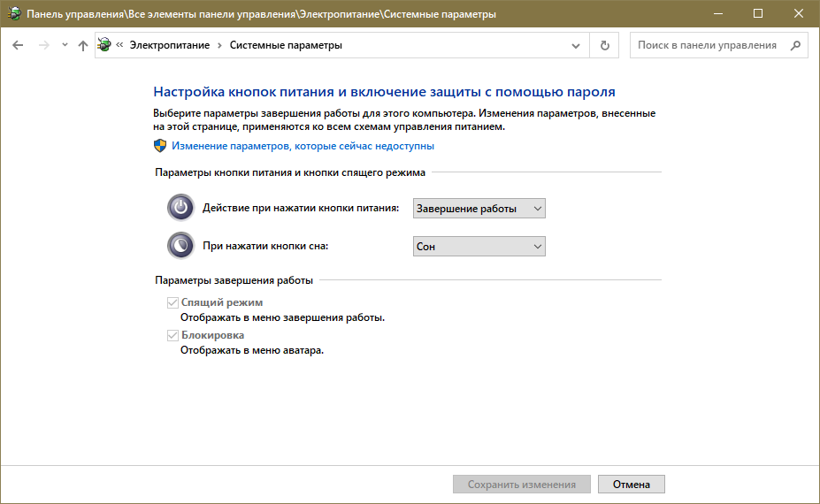Screen dimensions: 820x504
Task: Open the power button action dropdown
Action: [479, 208]
